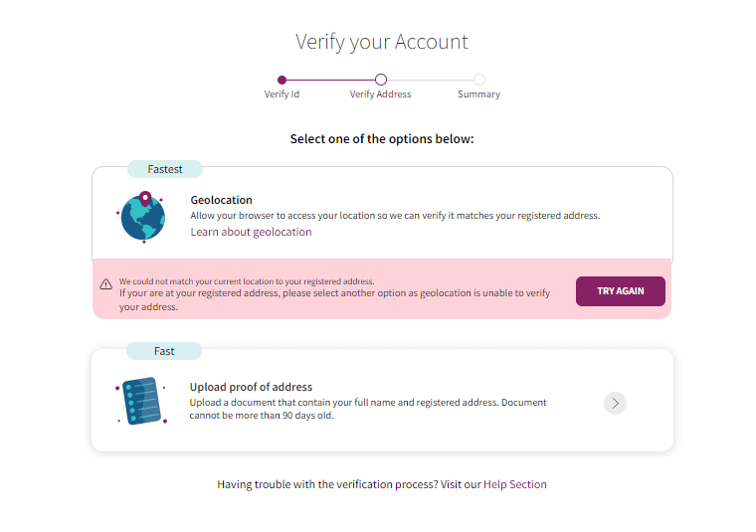Click the Fast badge label
The width and height of the screenshot is (756, 532).
(x=164, y=351)
